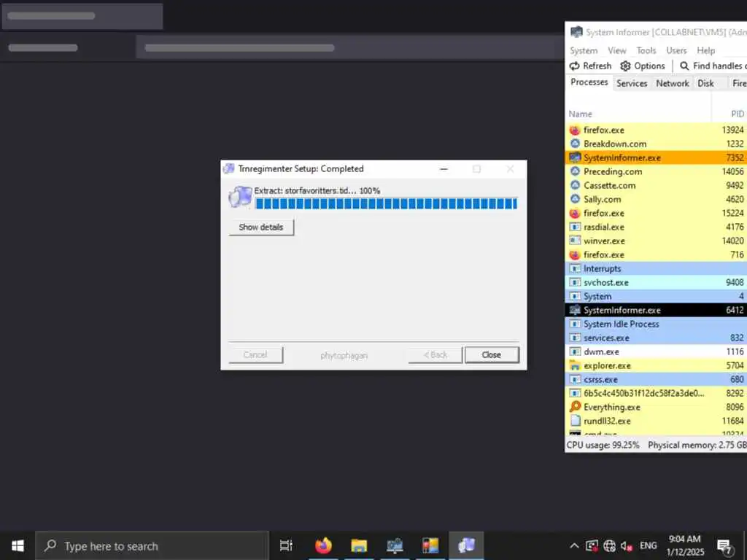The width and height of the screenshot is (747, 560).
Task: Select the services.exe process row
Action: click(656, 338)
